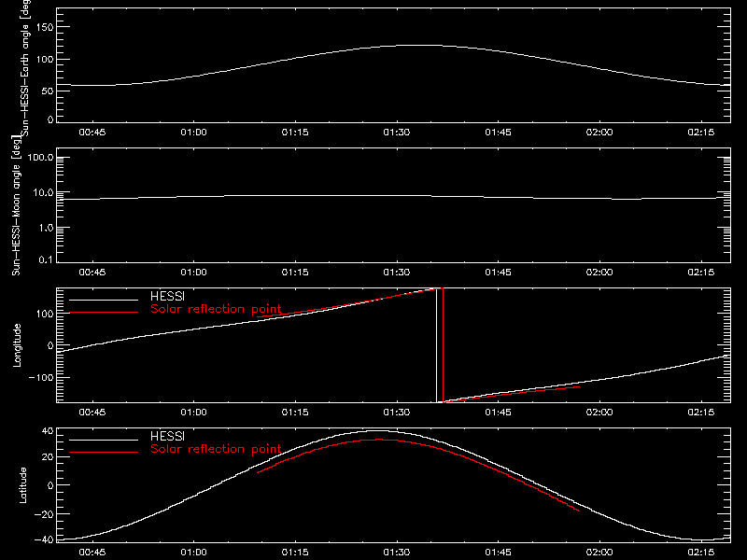Click 02:15 label under Earth angle plot

point(701,133)
